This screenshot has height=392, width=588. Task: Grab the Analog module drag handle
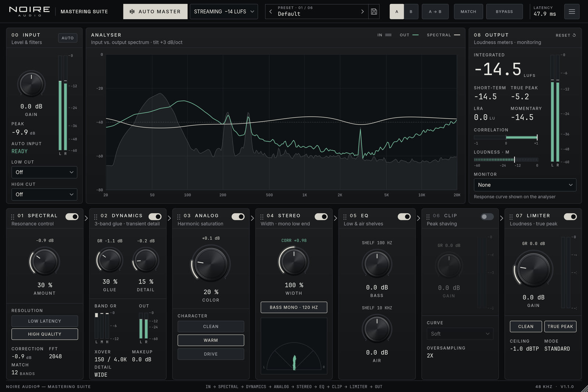tap(179, 217)
